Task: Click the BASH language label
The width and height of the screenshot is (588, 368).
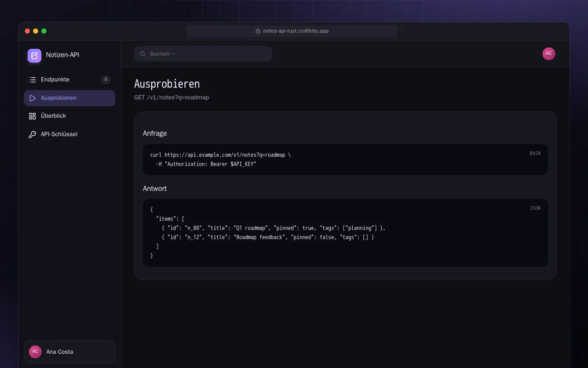Action: click(535, 153)
